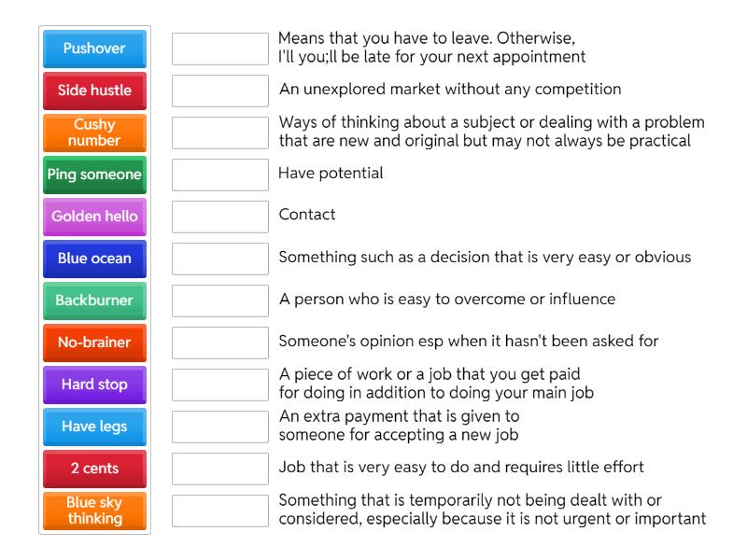Viewport: 747px width, 560px height.
Task: Select the No-brainer tile
Action: [x=93, y=343]
